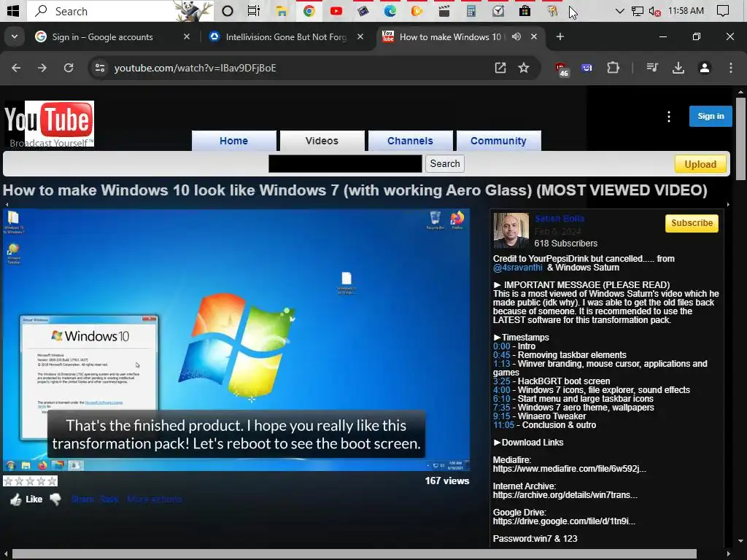Screen dimensions: 747x560
Task: Like the video with thumbs up
Action: [16, 499]
